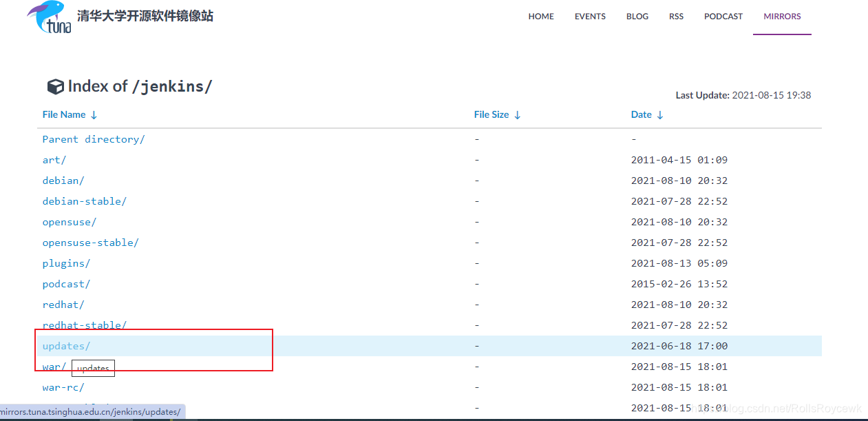Open the RSS feed link
The image size is (868, 421).
pos(676,17)
